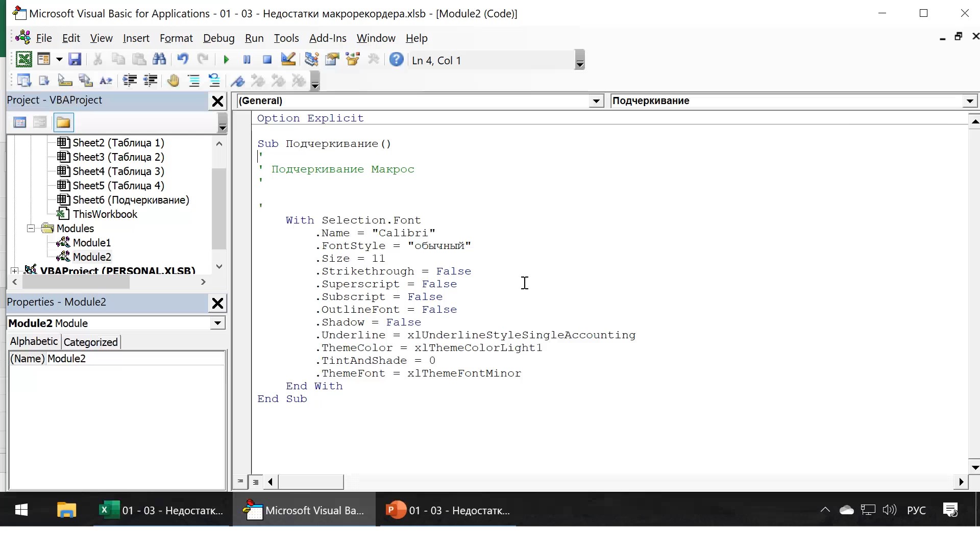980x551 pixels.
Task: Open the Insert menu
Action: (136, 38)
